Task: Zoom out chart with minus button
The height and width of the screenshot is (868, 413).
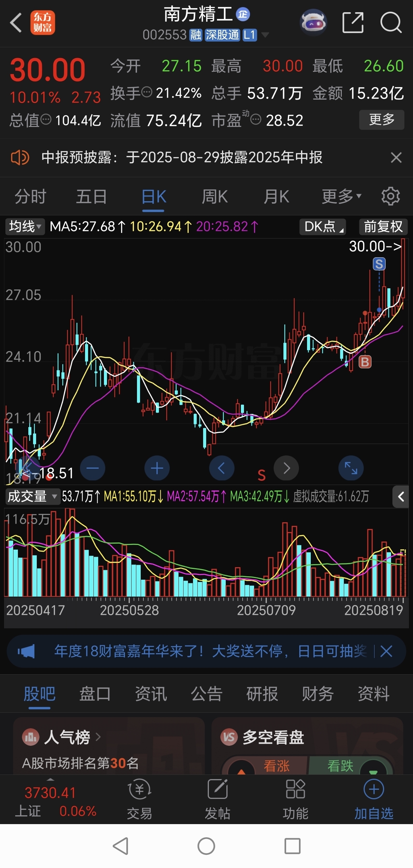Action: pos(92,468)
